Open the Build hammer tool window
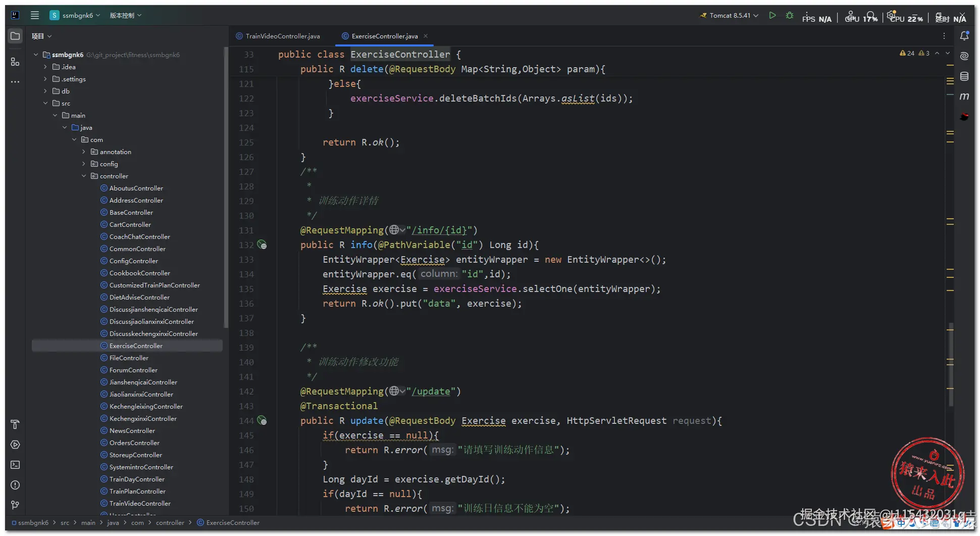Viewport: 980px width, 536px height. 15,424
